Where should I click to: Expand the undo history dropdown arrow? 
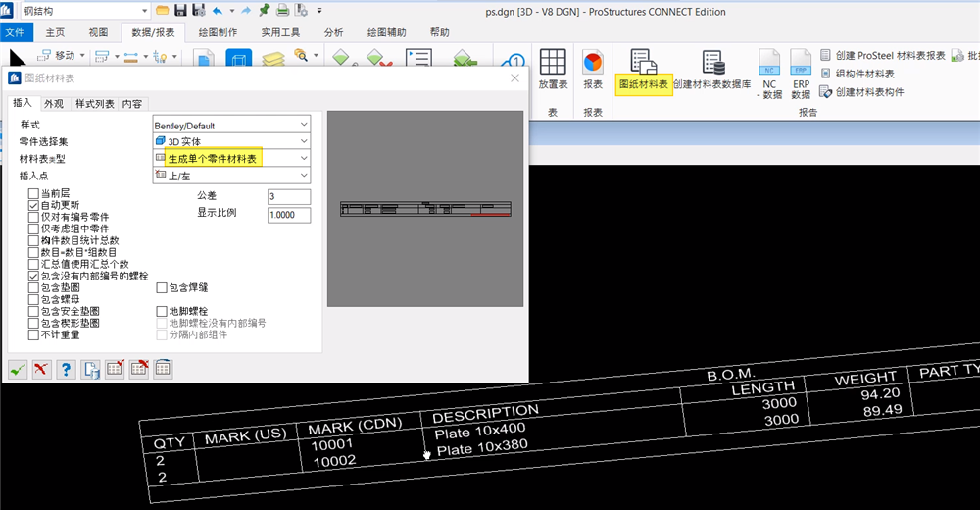[232, 11]
